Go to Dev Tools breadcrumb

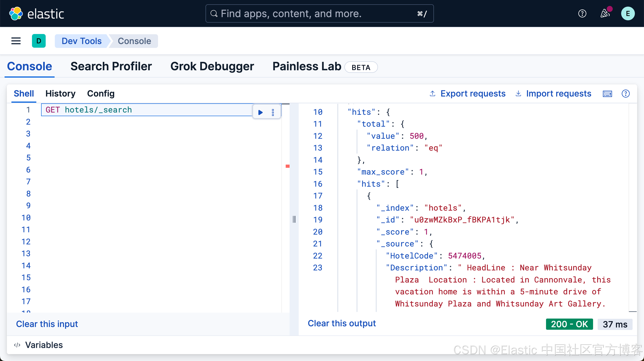click(x=82, y=41)
